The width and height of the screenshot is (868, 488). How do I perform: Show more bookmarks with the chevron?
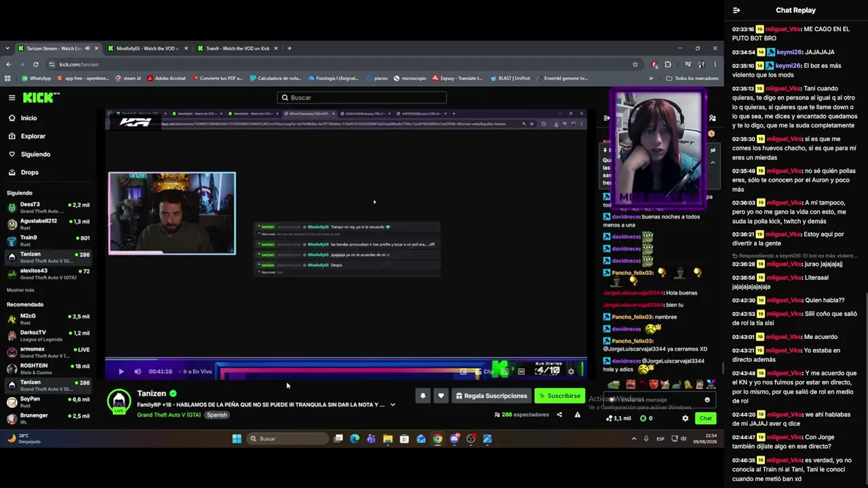[x=651, y=79]
